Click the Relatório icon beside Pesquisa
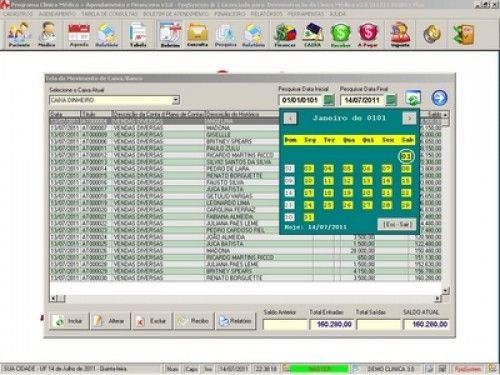 (253, 35)
